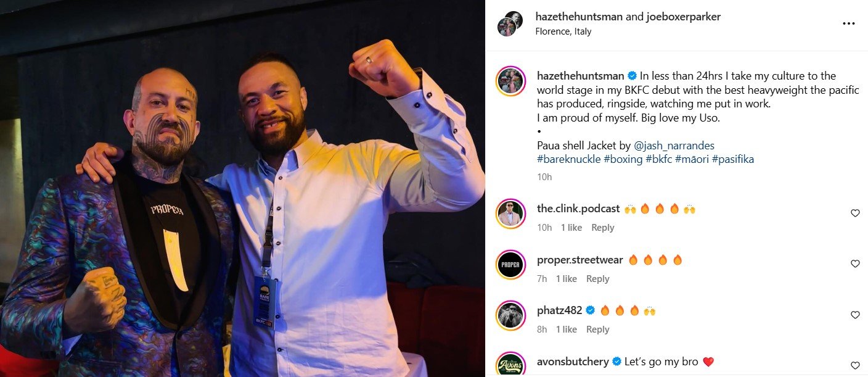The image size is (868, 377).
Task: Open the.clink.podcast profile avatar
Action: [x=510, y=214]
